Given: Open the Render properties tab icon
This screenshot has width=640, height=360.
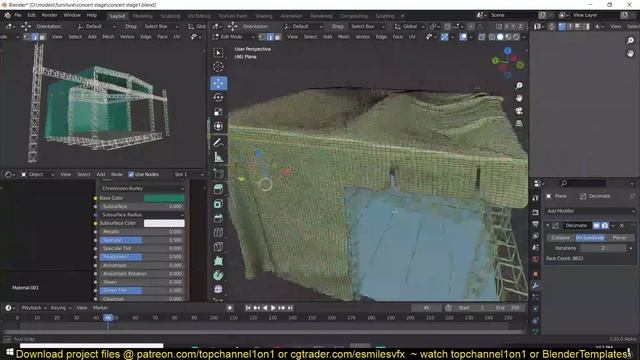Looking at the screenshot, I should pyautogui.click(x=536, y=212).
